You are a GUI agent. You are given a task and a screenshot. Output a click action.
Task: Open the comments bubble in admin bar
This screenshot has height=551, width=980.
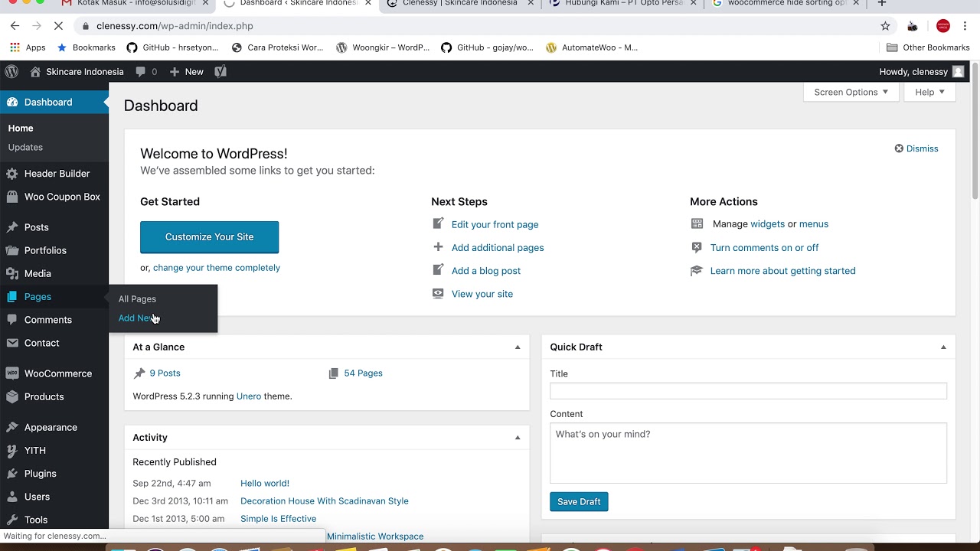pos(145,71)
